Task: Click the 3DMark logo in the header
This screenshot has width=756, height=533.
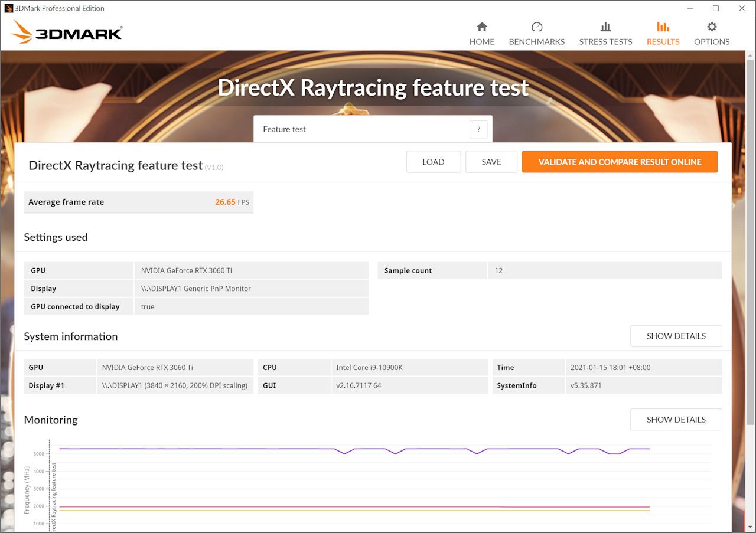Action: tap(67, 32)
